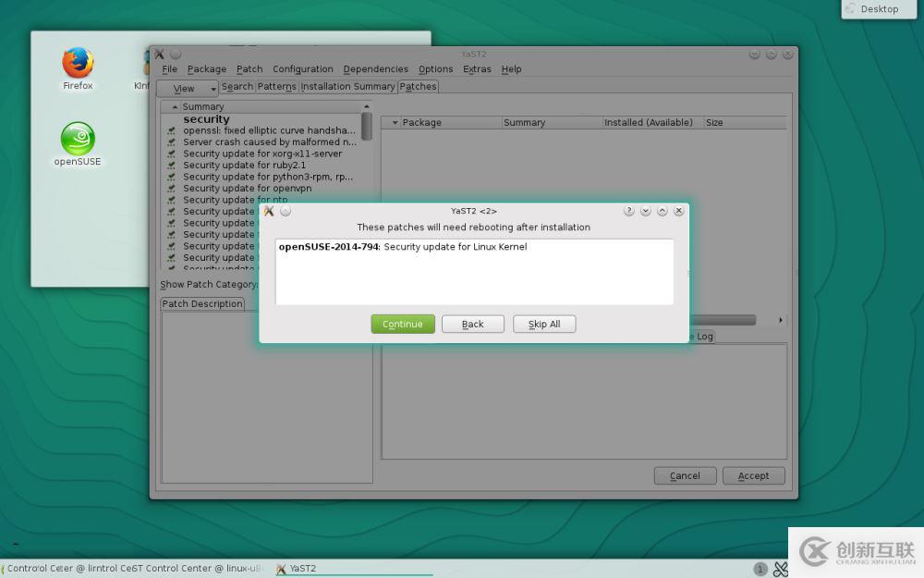Toggle status icon for ruby2.1 security update
Screen dimensions: 924x578
click(172, 166)
